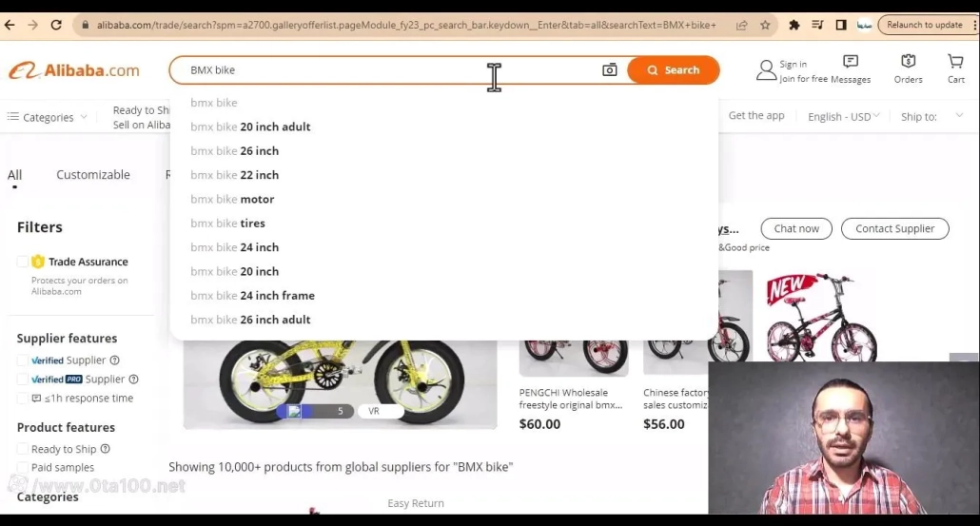The width and height of the screenshot is (980, 526).
Task: Reload the page with the refresh icon
Action: [56, 25]
